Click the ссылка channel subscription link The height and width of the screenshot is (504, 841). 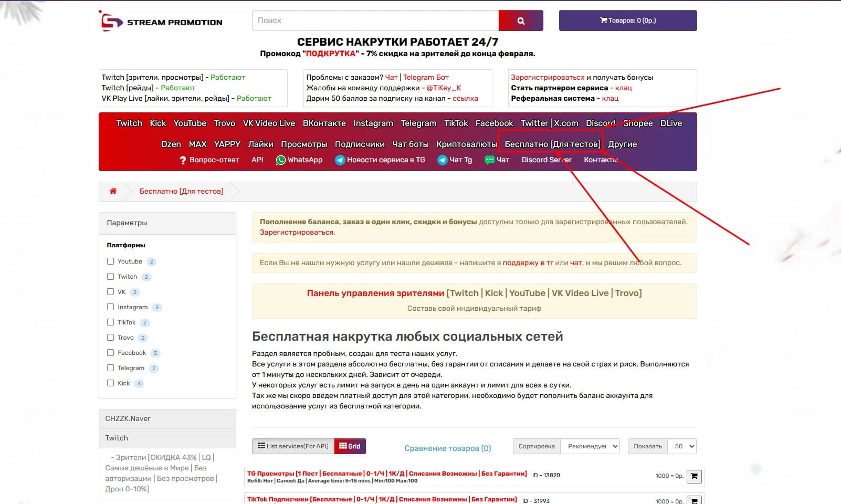465,98
